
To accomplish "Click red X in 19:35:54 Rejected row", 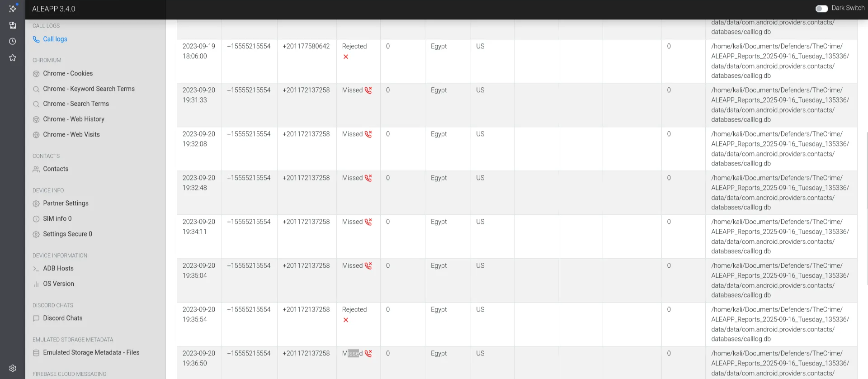I will point(346,320).
